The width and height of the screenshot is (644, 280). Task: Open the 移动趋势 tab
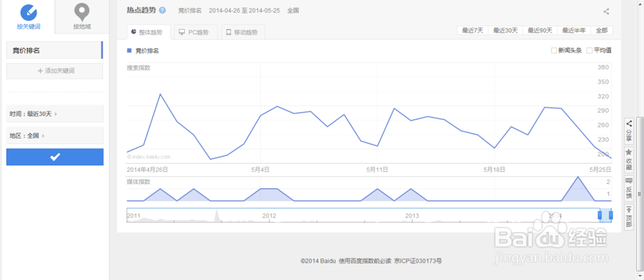(243, 32)
